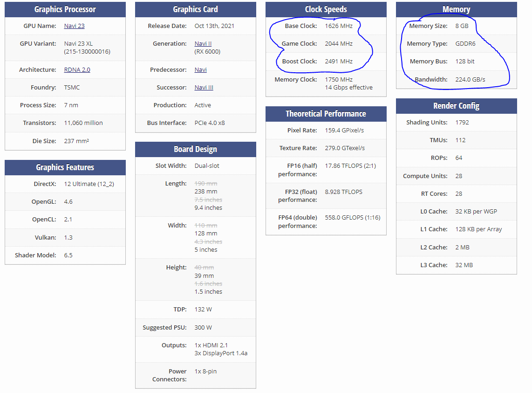This screenshot has width=532, height=393.
Task: Open the Navi 23 GPU name link
Action: tap(75, 26)
